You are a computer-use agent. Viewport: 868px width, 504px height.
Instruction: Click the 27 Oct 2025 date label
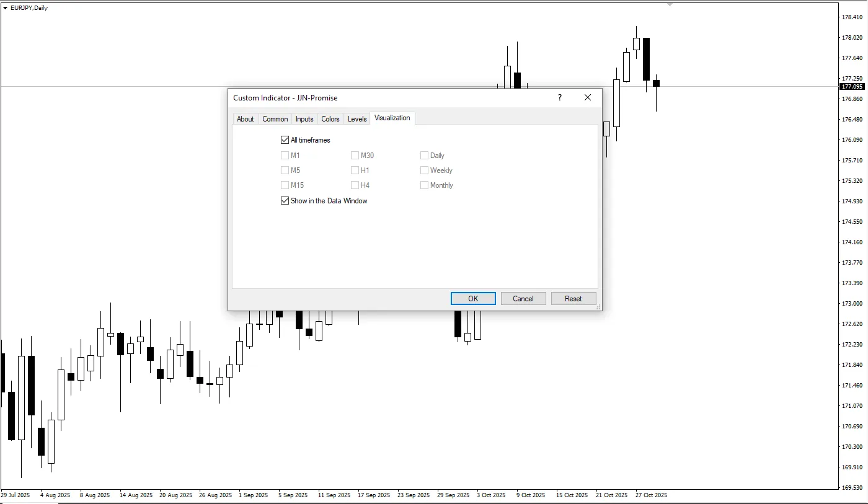pyautogui.click(x=652, y=495)
